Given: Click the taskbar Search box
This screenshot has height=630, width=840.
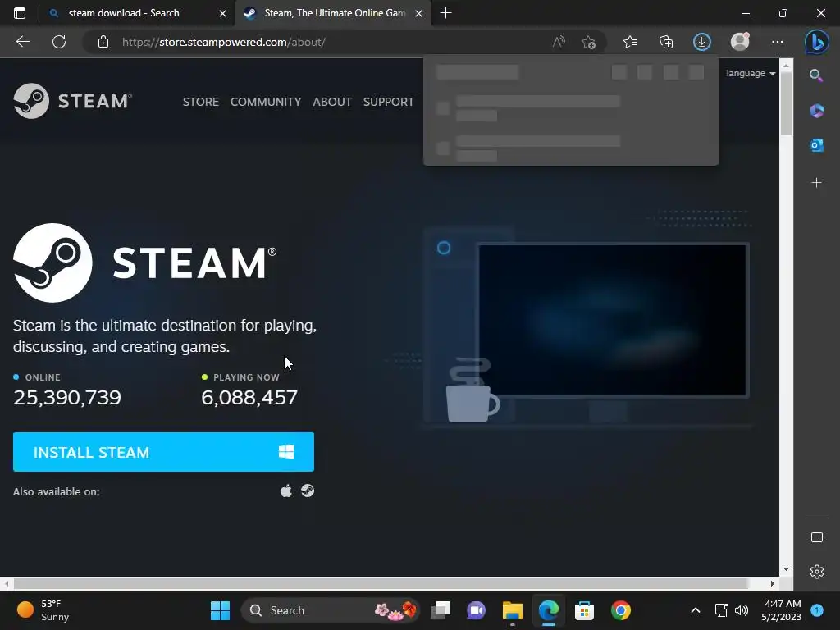Looking at the screenshot, I should click(331, 610).
